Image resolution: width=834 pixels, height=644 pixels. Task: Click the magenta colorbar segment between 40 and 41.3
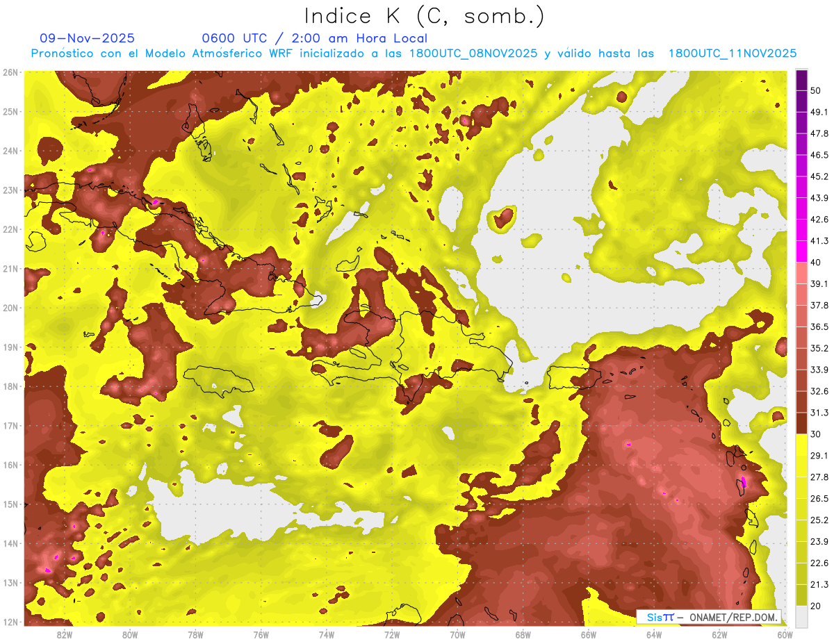click(801, 251)
